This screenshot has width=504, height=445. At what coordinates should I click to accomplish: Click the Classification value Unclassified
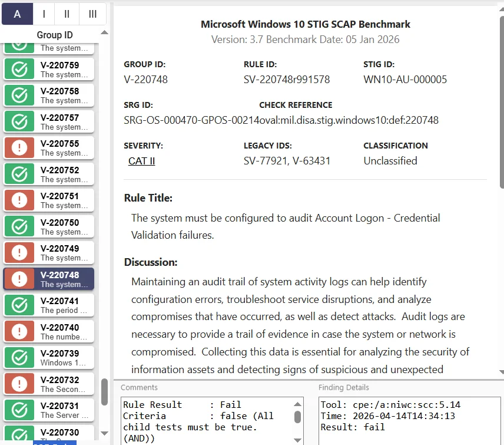[390, 161]
